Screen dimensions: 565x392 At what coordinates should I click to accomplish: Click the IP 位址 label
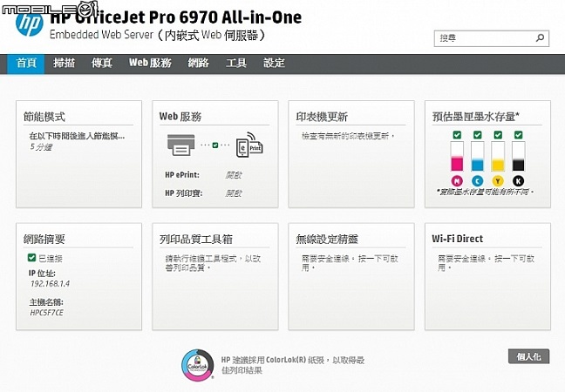[42, 274]
